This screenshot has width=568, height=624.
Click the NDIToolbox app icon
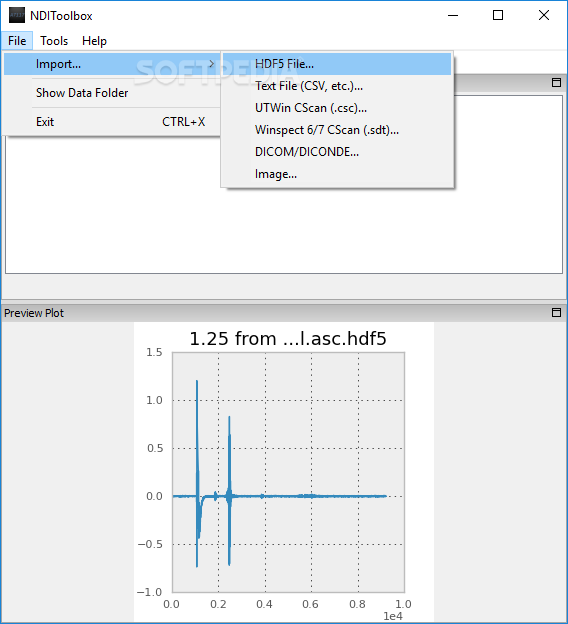coord(17,16)
